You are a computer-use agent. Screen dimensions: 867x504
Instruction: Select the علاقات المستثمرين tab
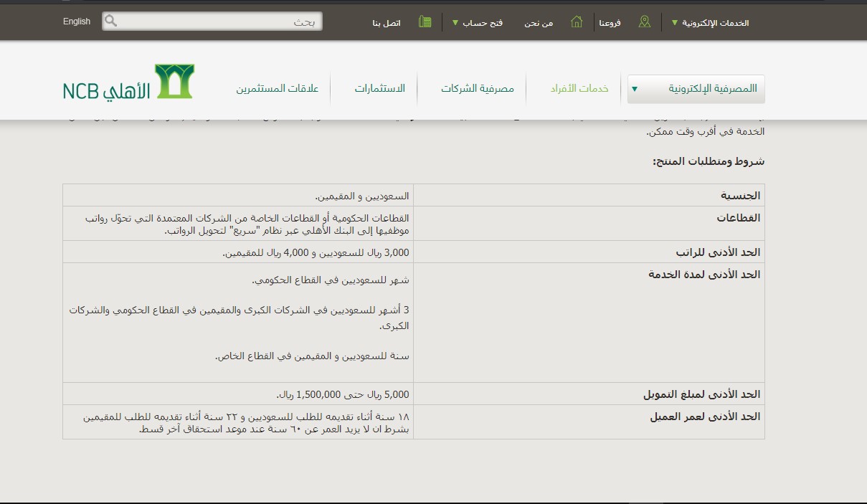click(278, 89)
